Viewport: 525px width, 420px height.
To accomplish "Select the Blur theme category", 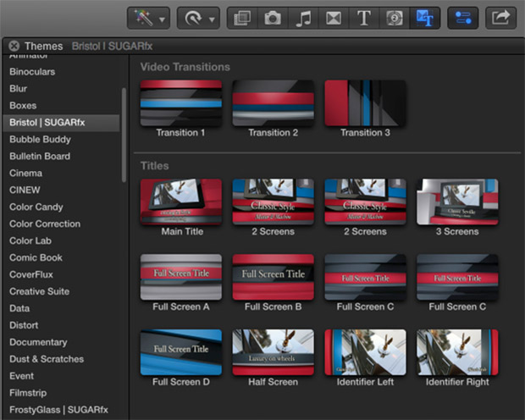I will point(18,89).
